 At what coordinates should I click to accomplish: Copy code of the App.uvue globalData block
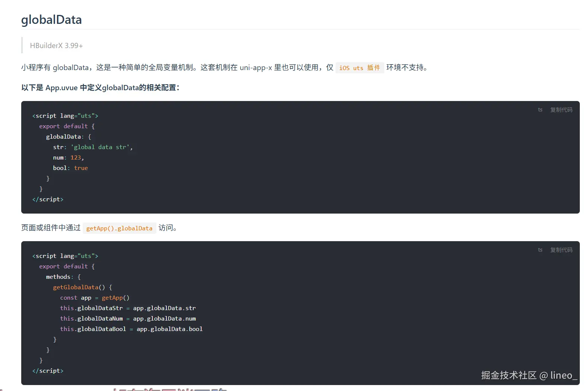561,110
